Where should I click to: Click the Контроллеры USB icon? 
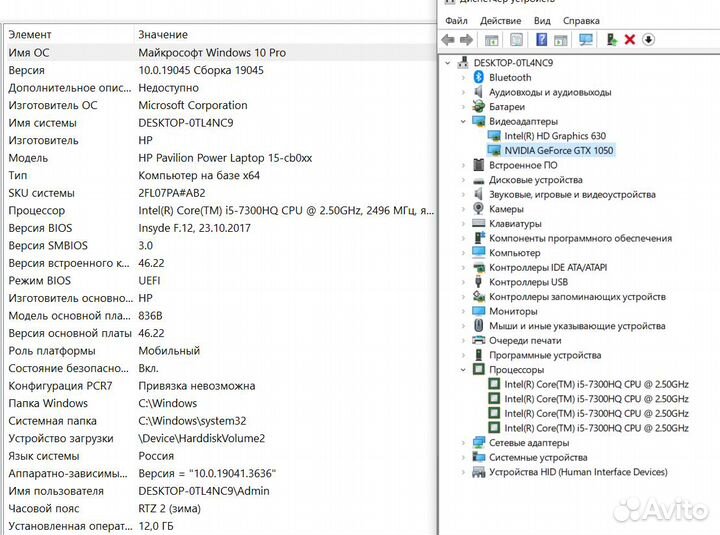pyautogui.click(x=478, y=282)
